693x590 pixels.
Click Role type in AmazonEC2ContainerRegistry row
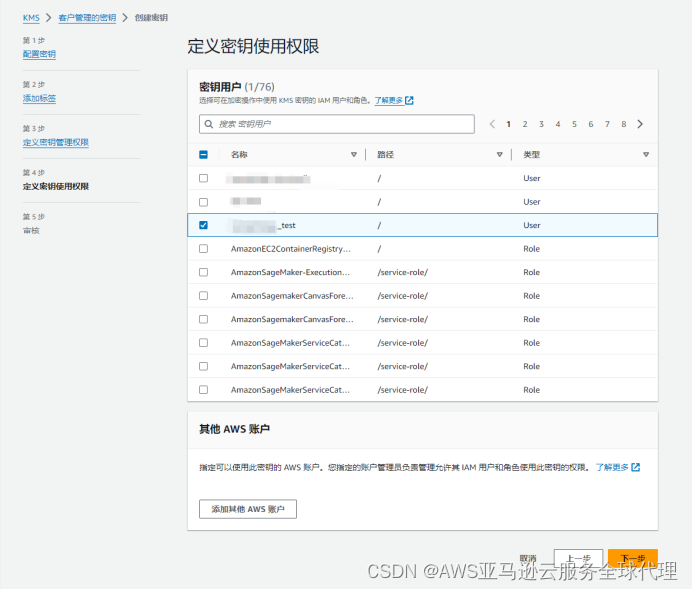click(532, 249)
